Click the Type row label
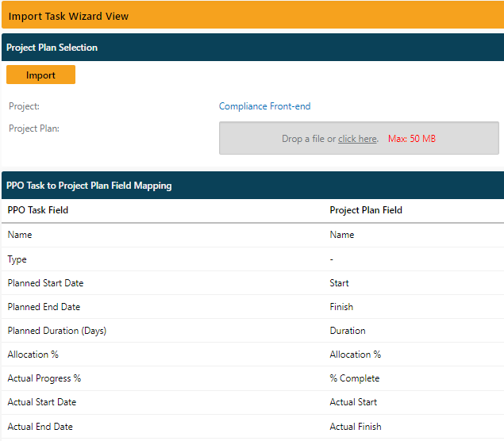The width and height of the screenshot is (504, 441). [17, 259]
